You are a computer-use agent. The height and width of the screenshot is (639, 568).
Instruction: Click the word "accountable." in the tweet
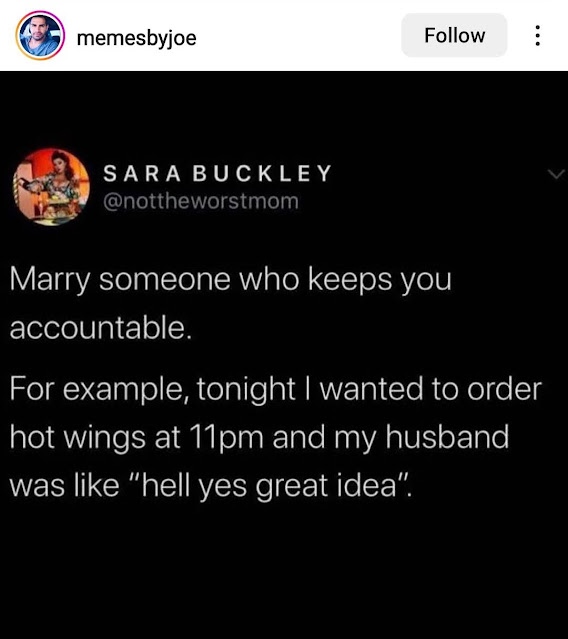click(101, 328)
